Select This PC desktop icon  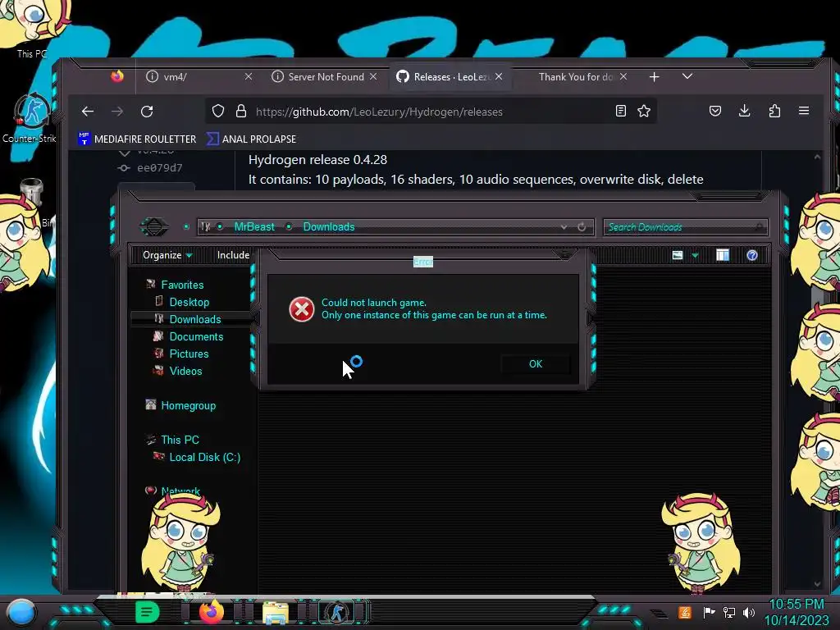(31, 30)
